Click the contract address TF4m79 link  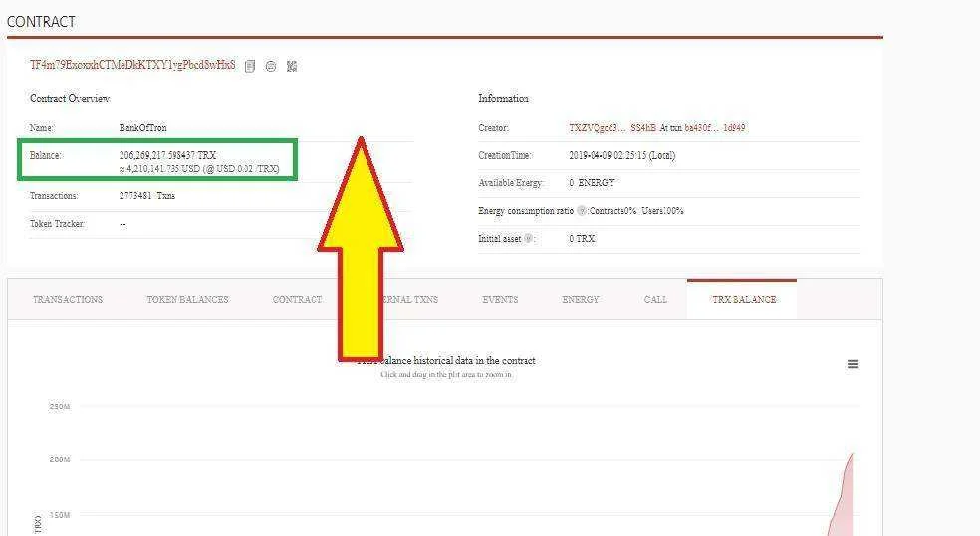tap(132, 65)
